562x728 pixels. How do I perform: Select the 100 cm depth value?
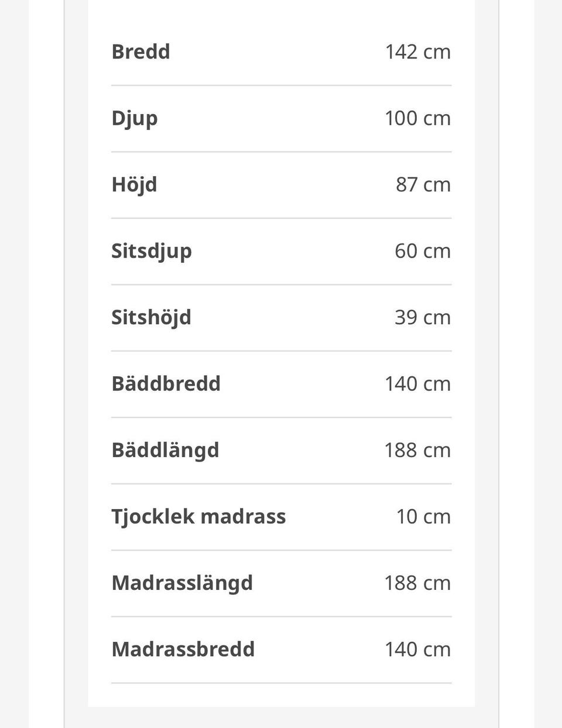[418, 118]
